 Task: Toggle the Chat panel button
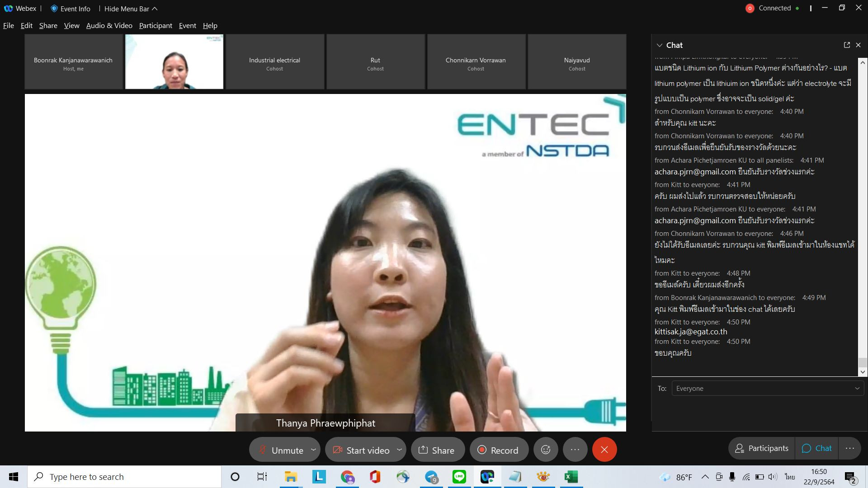(x=816, y=448)
